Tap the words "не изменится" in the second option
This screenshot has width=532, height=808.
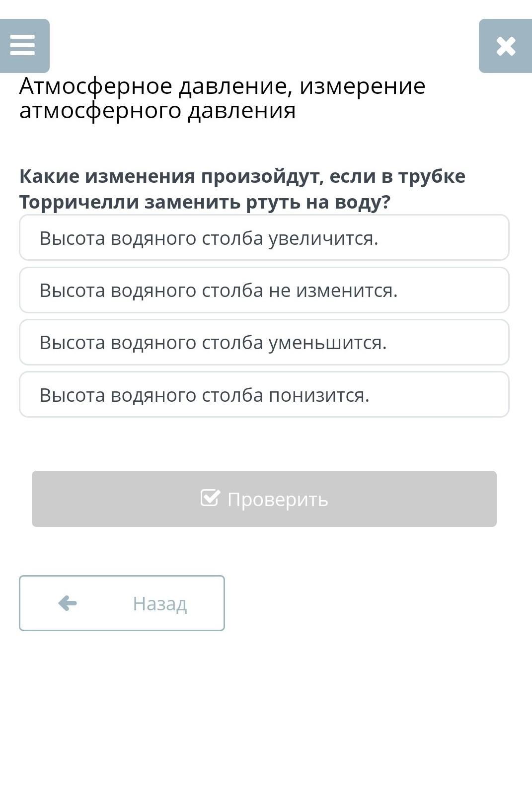333,291
